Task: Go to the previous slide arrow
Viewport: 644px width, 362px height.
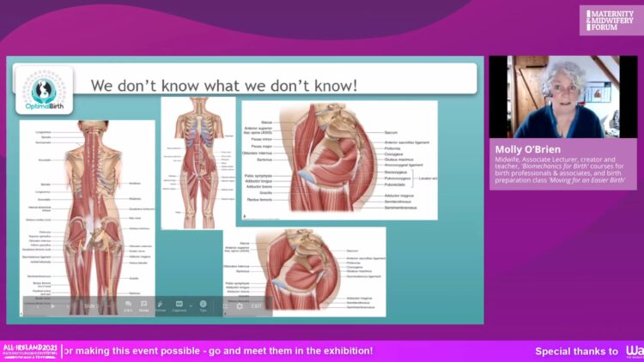Action: click(38, 306)
